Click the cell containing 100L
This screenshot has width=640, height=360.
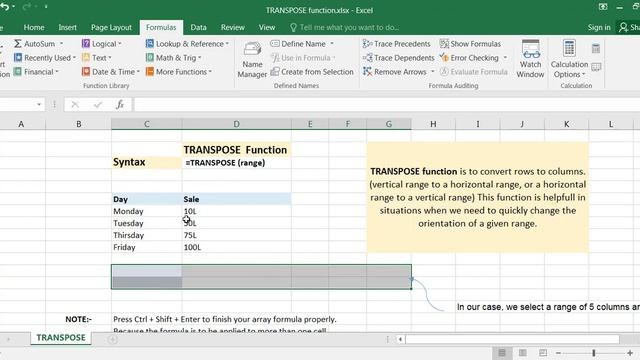pyautogui.click(x=236, y=247)
